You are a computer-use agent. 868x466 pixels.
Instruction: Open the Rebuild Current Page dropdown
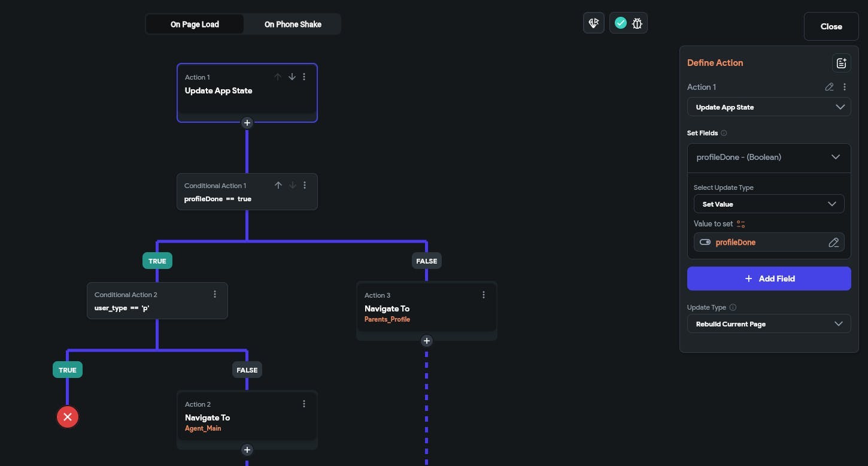click(x=769, y=324)
